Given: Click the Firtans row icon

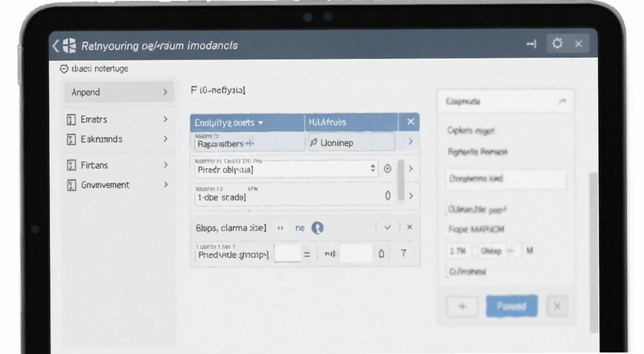Looking at the screenshot, I should 71,166.
